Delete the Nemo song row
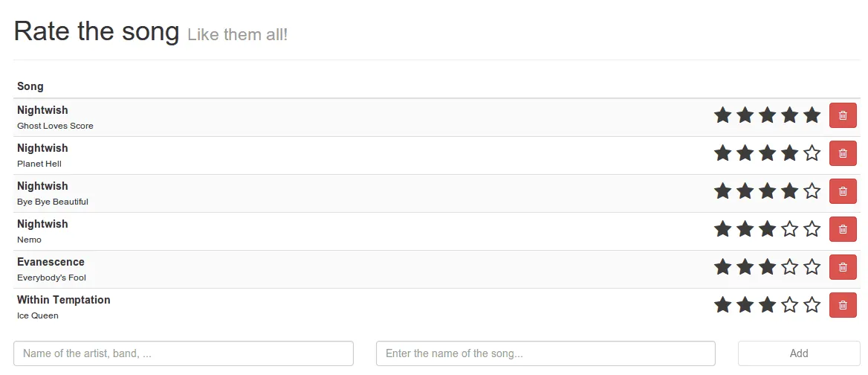This screenshot has width=868, height=375. pyautogui.click(x=843, y=229)
